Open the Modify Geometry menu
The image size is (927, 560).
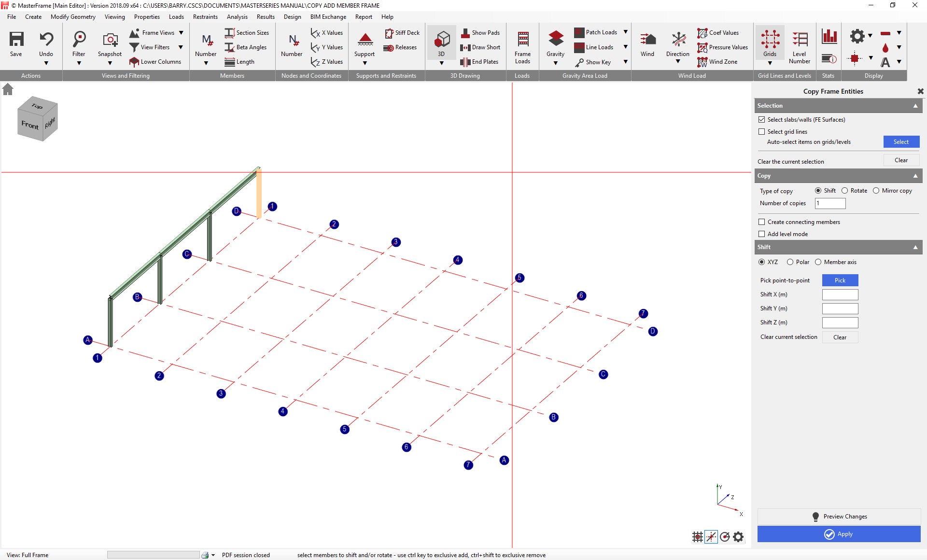tap(73, 17)
